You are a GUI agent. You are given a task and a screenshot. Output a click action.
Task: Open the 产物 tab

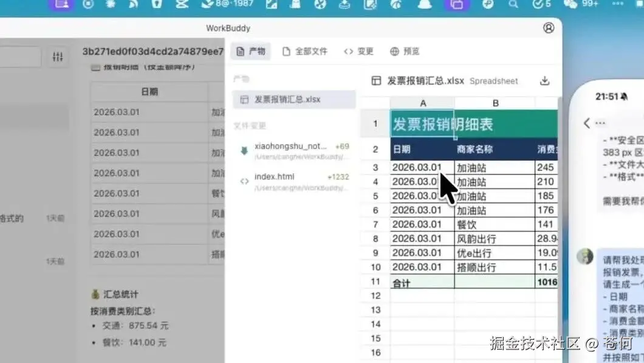[x=250, y=52]
